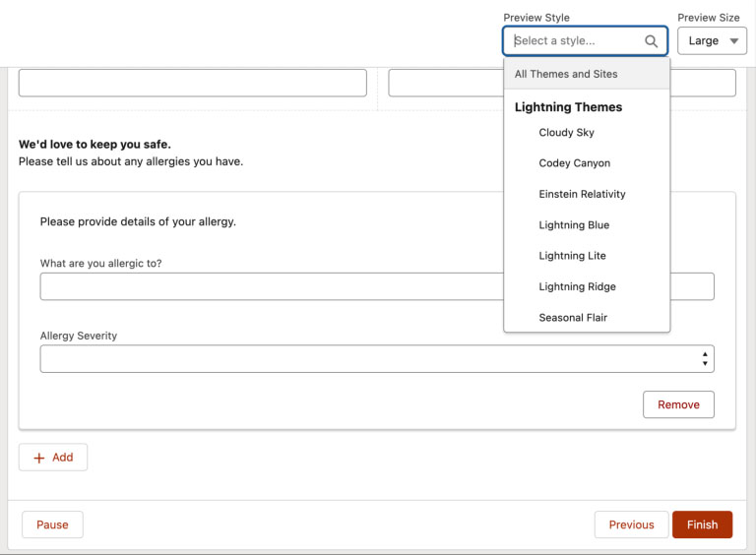Click the top-left empty input field

pyautogui.click(x=192, y=83)
